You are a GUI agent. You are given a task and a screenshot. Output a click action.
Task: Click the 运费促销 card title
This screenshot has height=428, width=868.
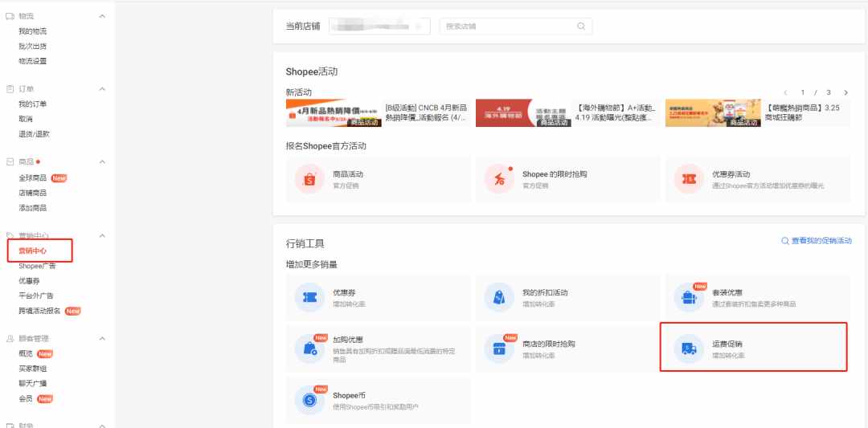click(x=727, y=344)
